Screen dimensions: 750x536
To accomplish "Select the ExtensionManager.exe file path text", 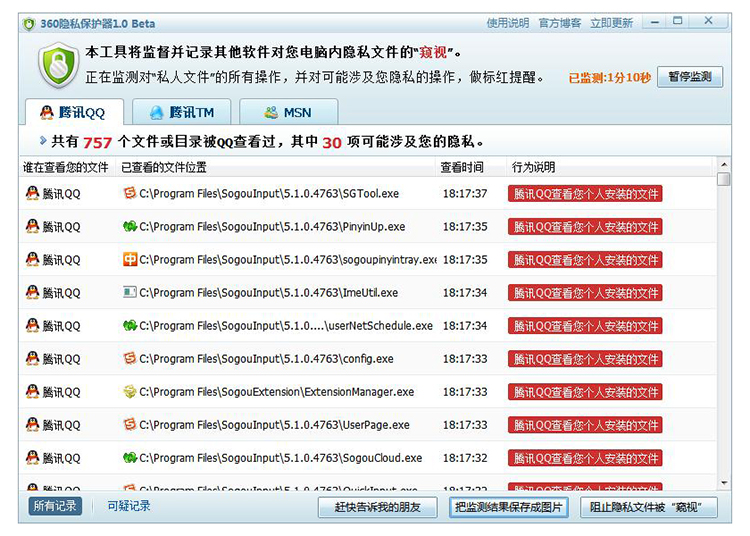I will point(276,392).
